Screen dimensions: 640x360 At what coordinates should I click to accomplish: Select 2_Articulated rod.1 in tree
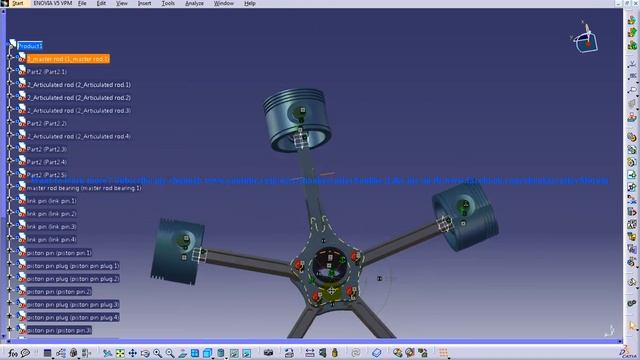pyautogui.click(x=79, y=85)
